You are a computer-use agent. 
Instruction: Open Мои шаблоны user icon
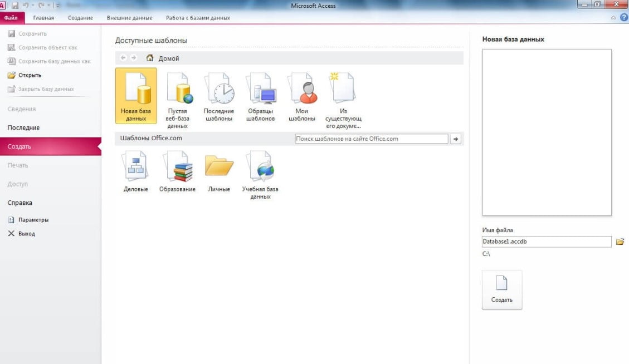[301, 97]
